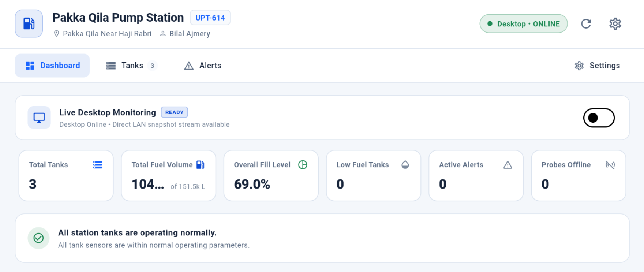Click the Total Tanks list icon
Image resolution: width=644 pixels, height=272 pixels.
pos(98,165)
